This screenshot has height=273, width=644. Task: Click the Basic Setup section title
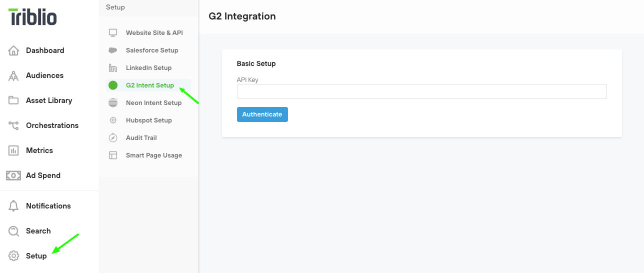(x=256, y=64)
